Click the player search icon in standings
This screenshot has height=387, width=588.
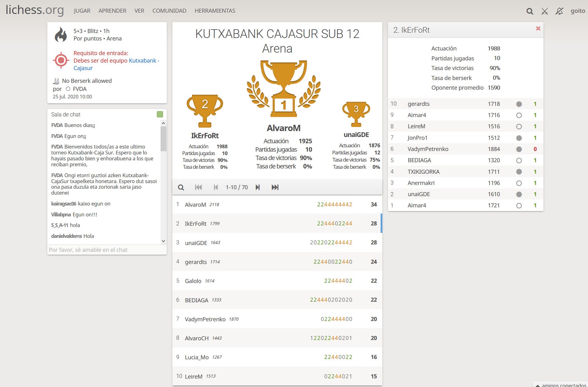tap(181, 187)
